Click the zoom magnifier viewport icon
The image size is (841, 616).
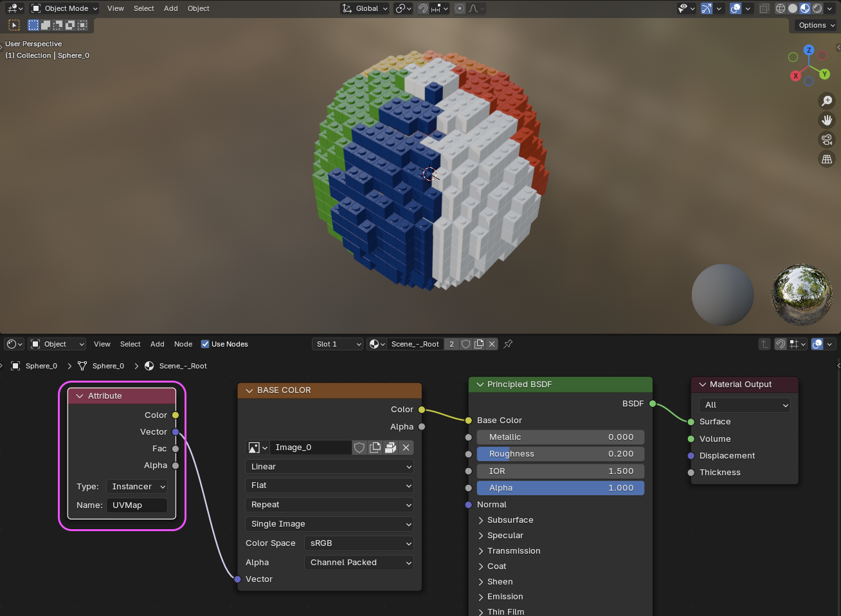tap(827, 100)
